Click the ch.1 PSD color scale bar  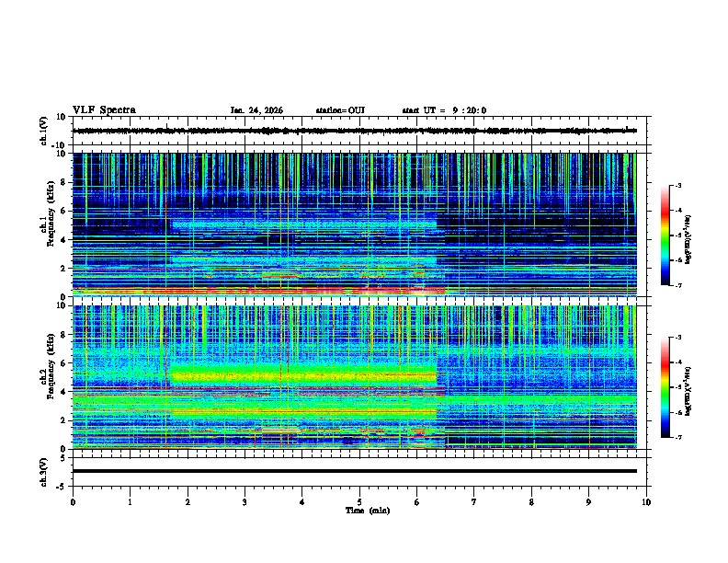tap(665, 236)
